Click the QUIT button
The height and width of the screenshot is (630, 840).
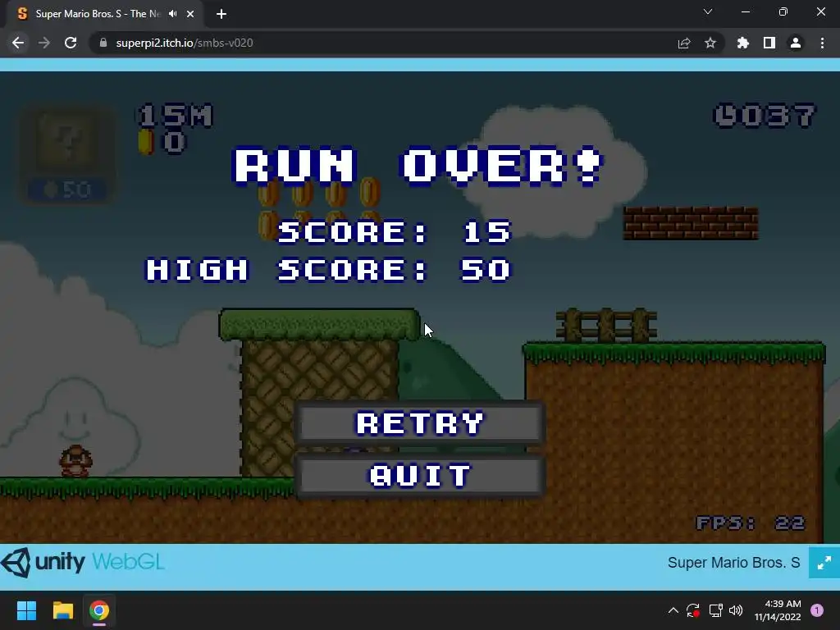[420, 475]
